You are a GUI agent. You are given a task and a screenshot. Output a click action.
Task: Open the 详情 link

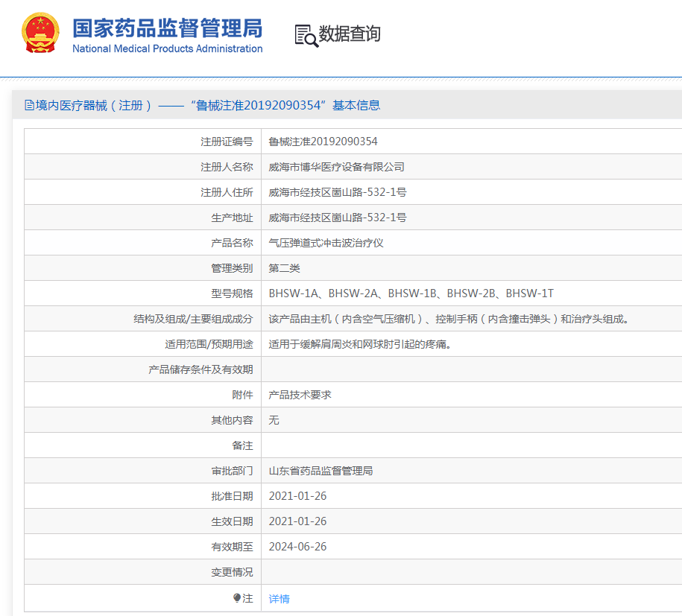click(279, 599)
